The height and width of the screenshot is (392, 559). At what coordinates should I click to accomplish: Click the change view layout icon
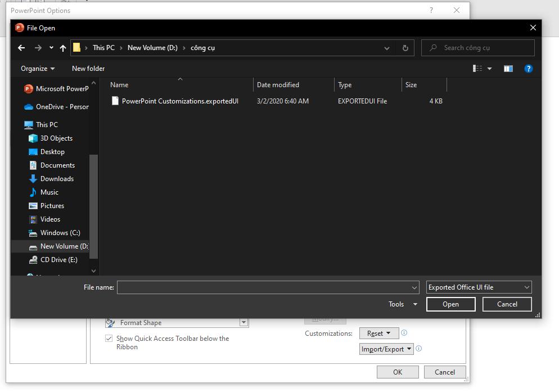477,69
